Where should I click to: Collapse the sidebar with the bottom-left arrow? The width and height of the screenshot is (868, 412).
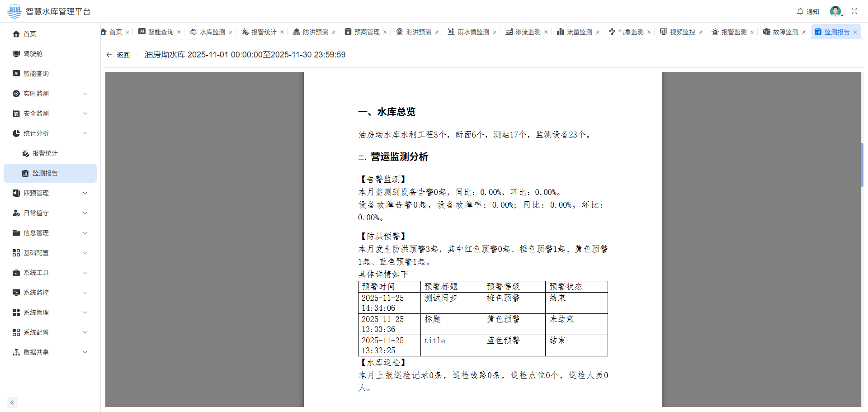(12, 402)
